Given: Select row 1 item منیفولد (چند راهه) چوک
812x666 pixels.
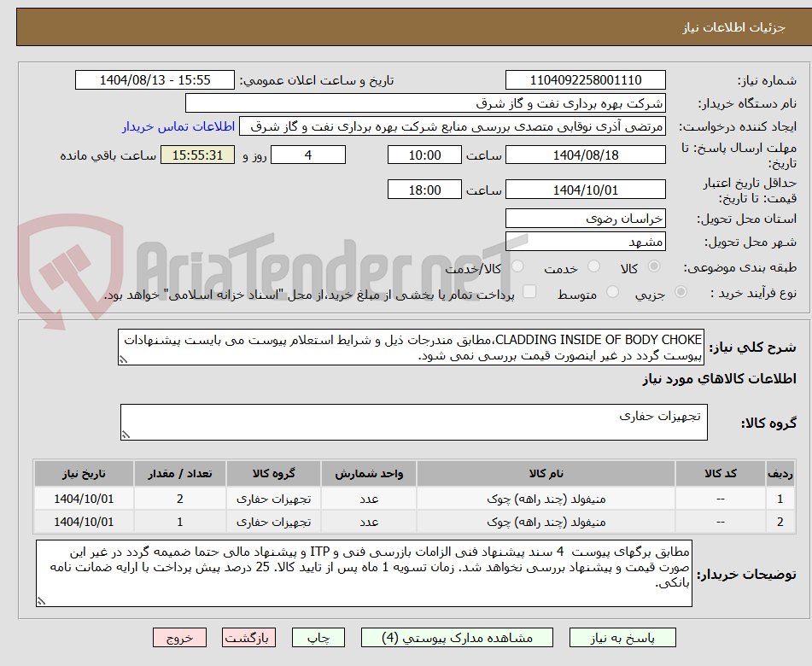Looking at the screenshot, I should coord(546,499).
